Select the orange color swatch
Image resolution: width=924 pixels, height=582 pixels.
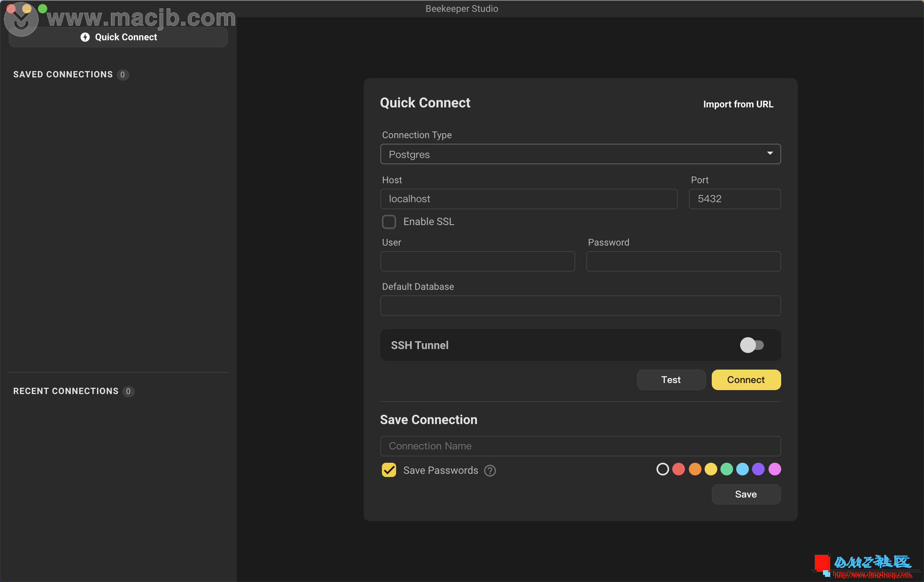[695, 469]
